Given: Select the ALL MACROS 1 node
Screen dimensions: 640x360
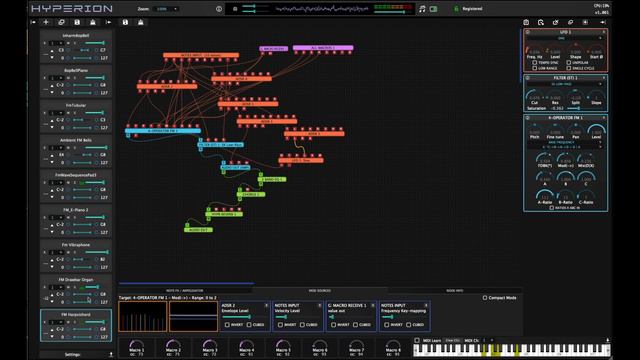Looking at the screenshot, I should (323, 48).
